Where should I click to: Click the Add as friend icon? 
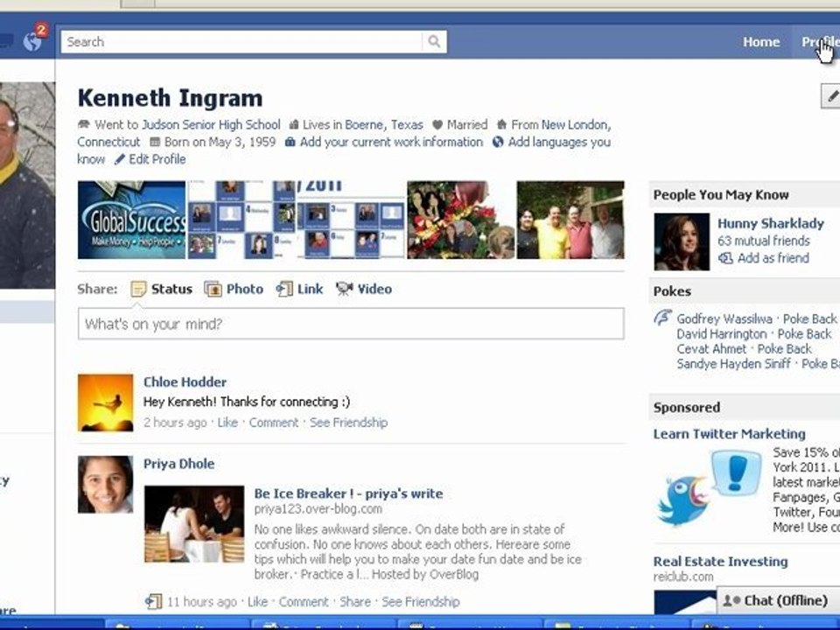point(725,258)
